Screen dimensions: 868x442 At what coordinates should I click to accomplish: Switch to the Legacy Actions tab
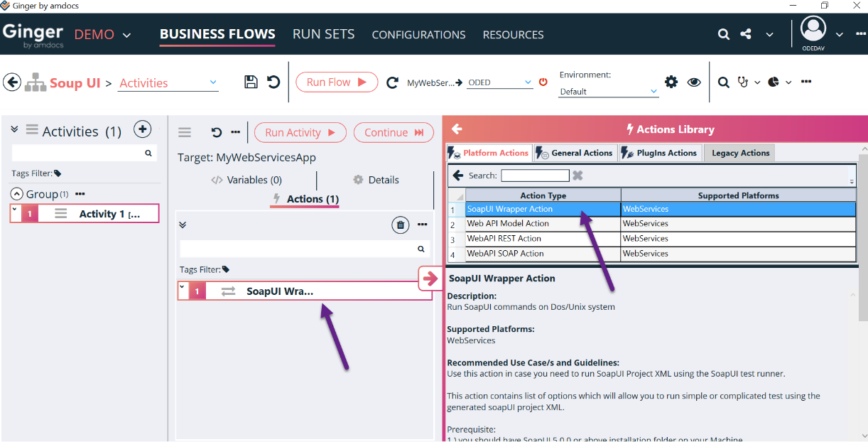pos(740,153)
